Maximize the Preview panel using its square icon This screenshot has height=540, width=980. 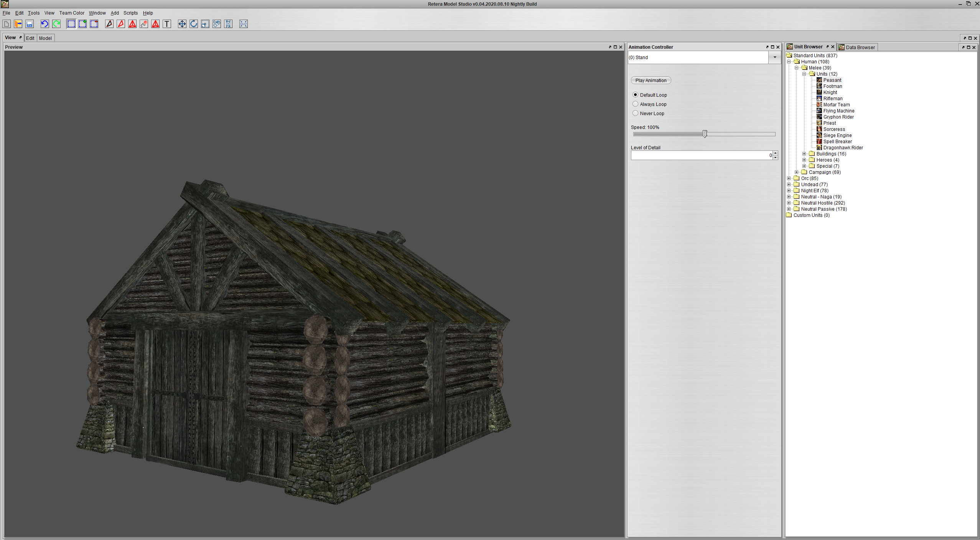click(615, 47)
